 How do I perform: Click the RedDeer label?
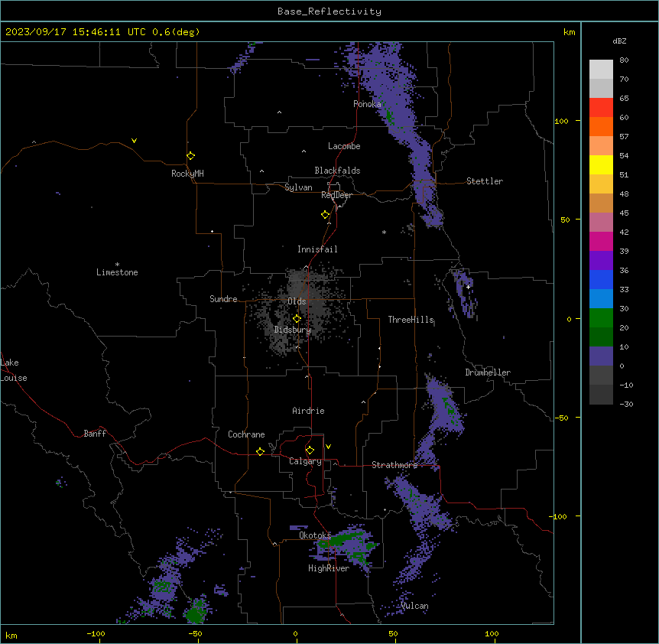[336, 195]
